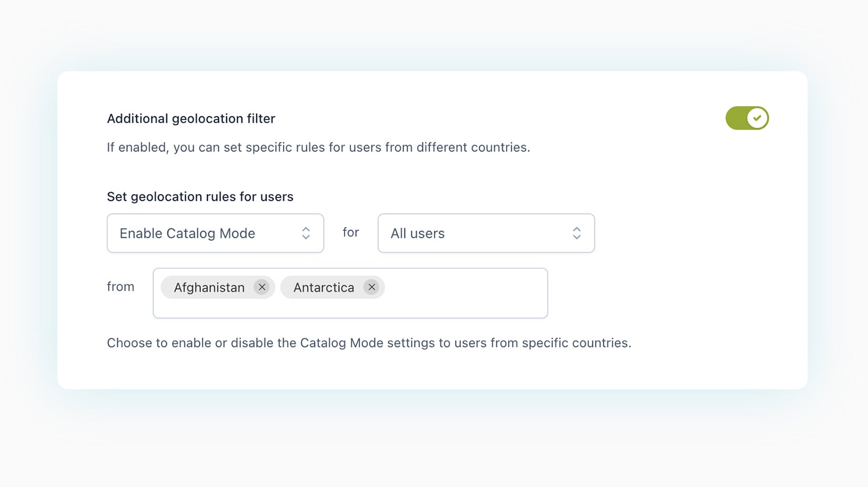Click the X inside the Antarctica chip
This screenshot has width=868, height=487.
coord(371,287)
